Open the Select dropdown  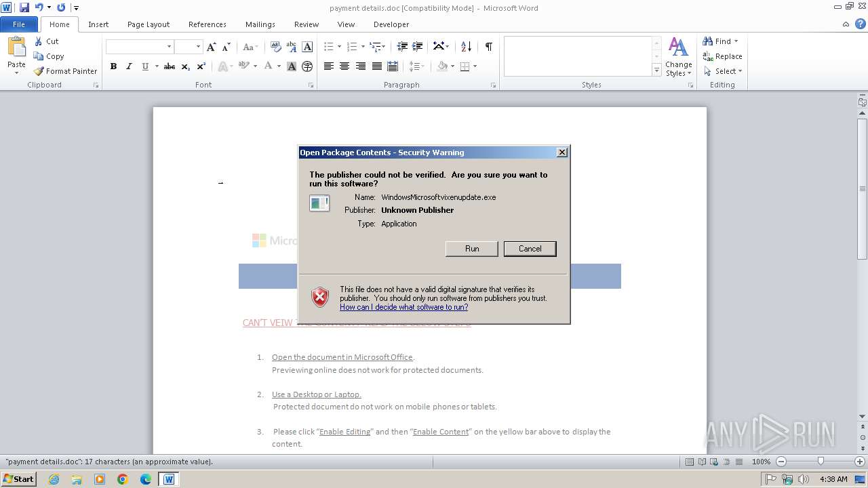(x=722, y=71)
